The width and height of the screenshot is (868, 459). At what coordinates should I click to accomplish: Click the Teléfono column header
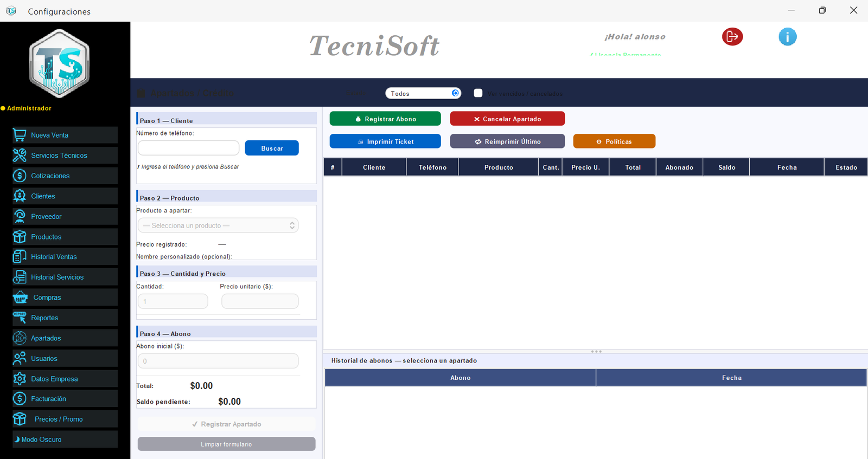click(433, 167)
